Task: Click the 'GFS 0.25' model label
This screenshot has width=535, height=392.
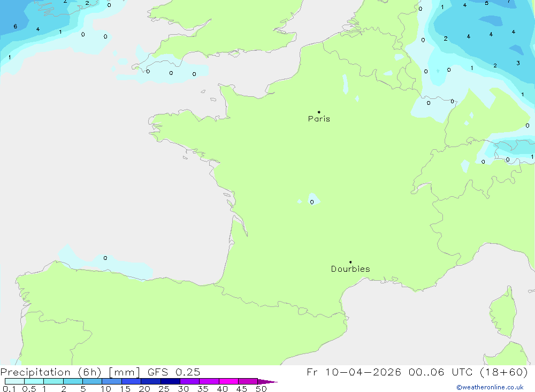Action: (x=174, y=372)
